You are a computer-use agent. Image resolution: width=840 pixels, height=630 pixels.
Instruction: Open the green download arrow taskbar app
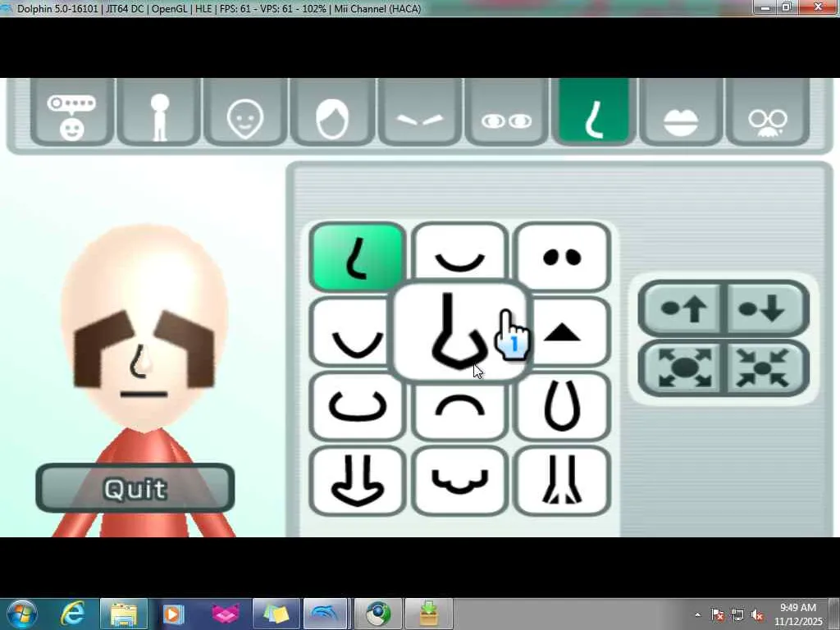coord(429,614)
